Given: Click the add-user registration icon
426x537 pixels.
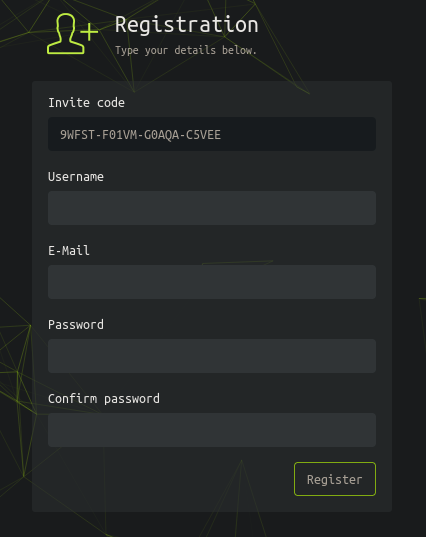Looking at the screenshot, I should click(72, 34).
